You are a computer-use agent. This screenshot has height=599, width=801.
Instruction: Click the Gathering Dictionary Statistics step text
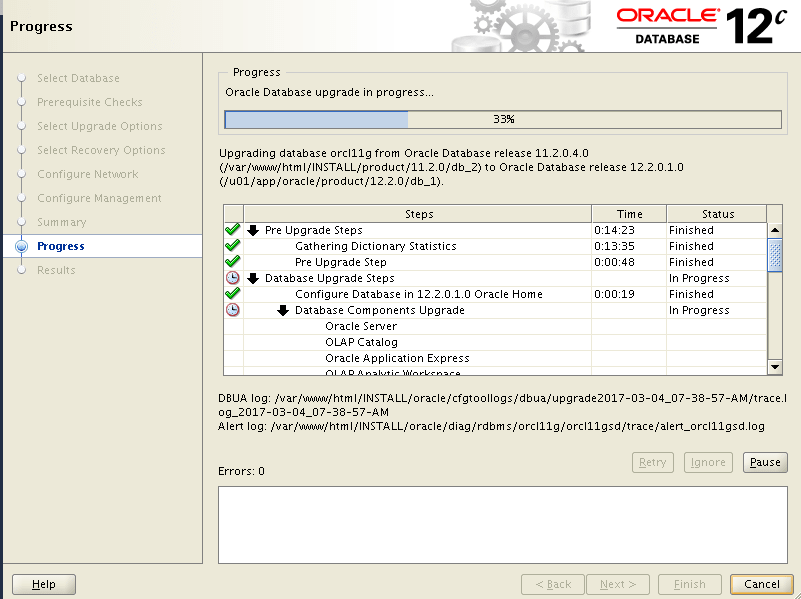tap(375, 246)
